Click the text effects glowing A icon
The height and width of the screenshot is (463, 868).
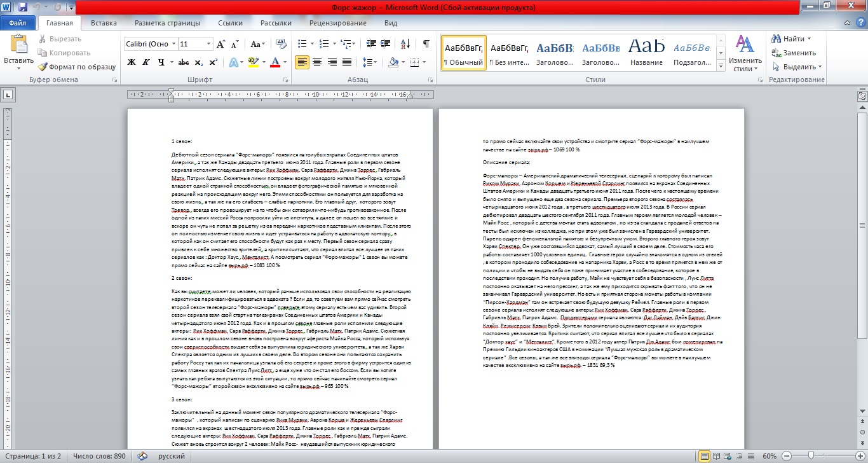[233, 62]
